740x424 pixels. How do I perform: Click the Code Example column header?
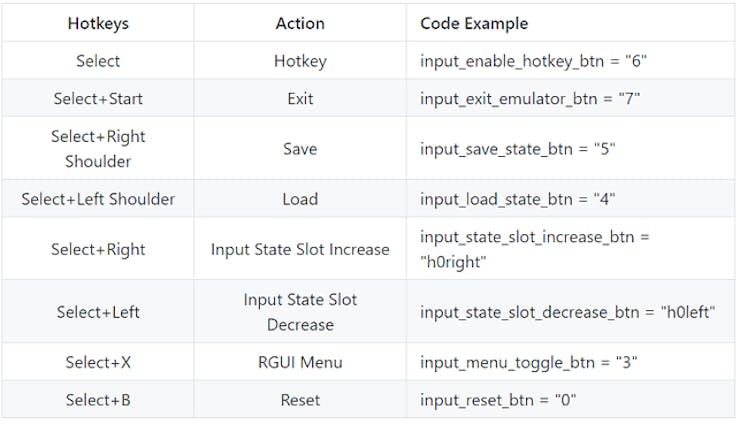pos(474,23)
